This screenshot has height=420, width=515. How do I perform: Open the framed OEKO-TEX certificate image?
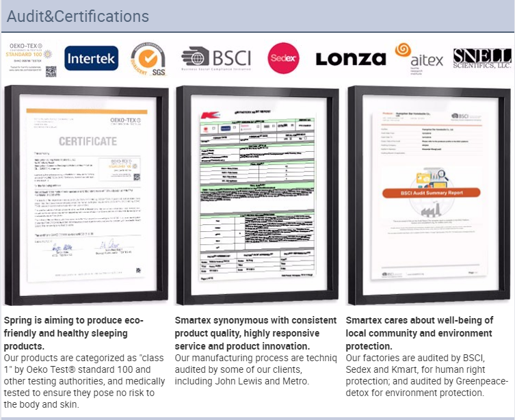(86, 195)
